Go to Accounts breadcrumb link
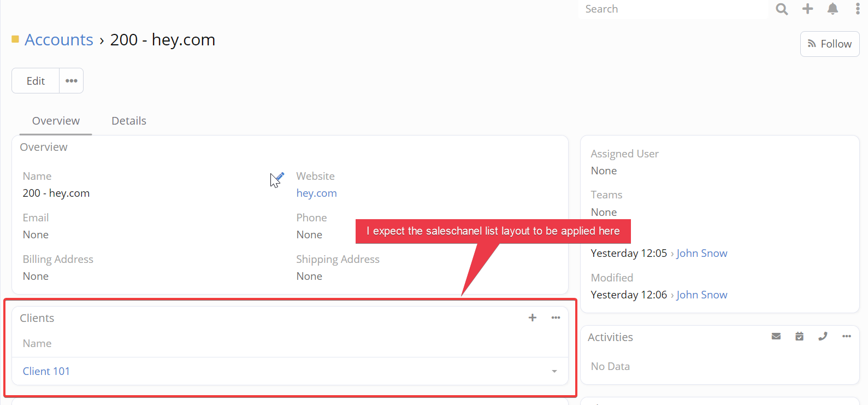868x405 pixels. (x=59, y=40)
